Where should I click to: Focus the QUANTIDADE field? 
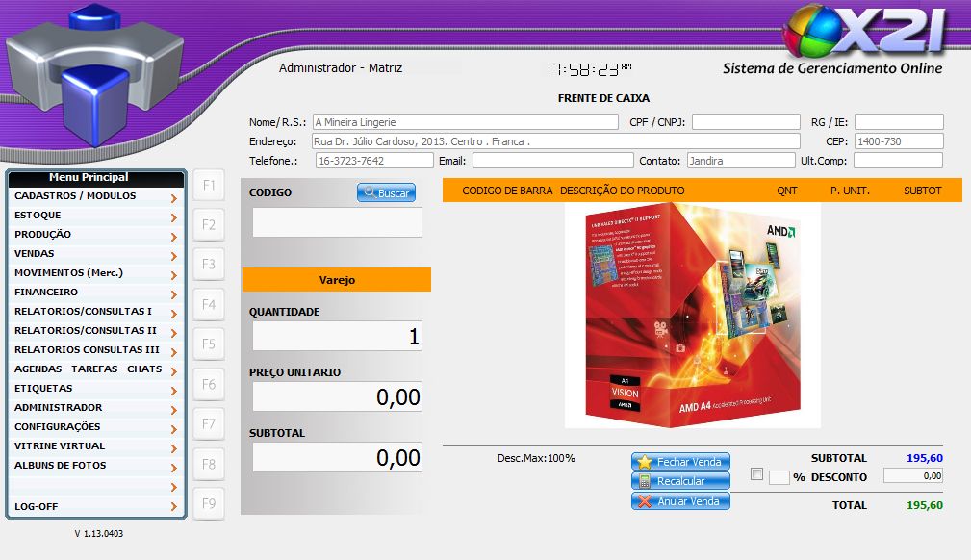tap(337, 337)
